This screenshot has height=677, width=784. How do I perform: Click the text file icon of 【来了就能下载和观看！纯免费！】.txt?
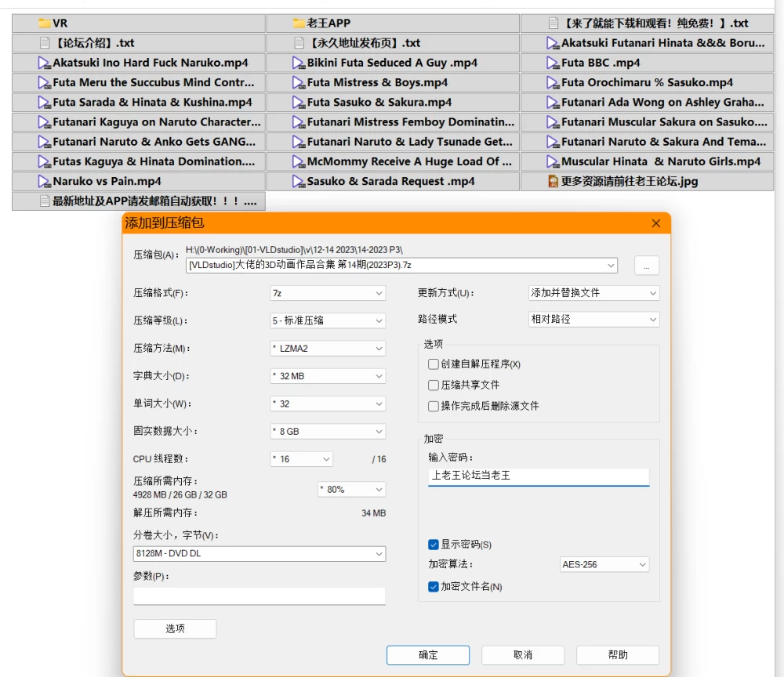tap(553, 23)
